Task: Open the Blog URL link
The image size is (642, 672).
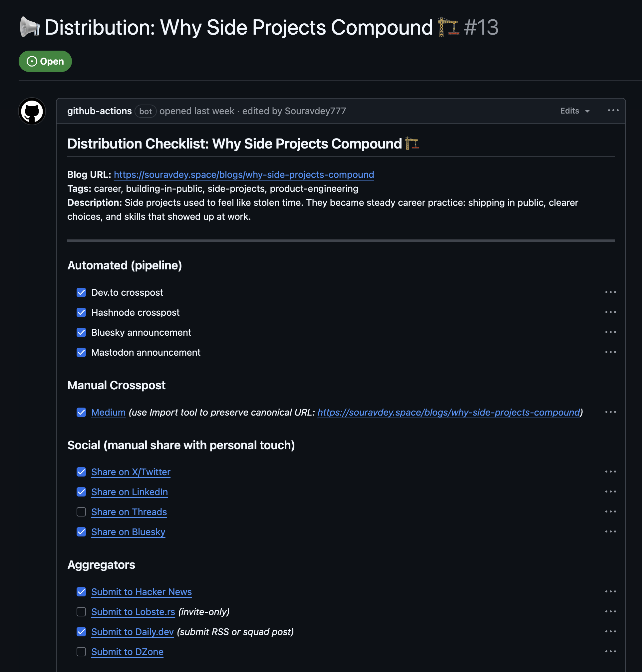Action: [244, 174]
